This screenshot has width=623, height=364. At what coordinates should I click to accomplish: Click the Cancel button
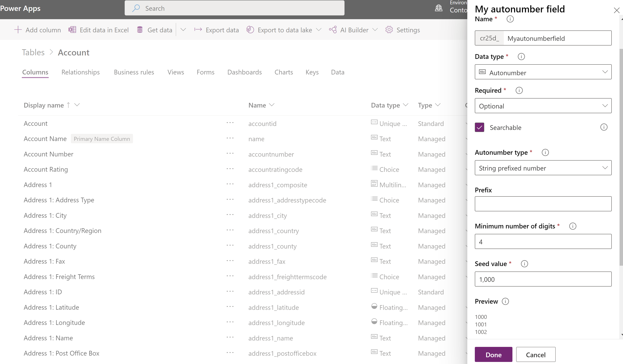(x=536, y=354)
